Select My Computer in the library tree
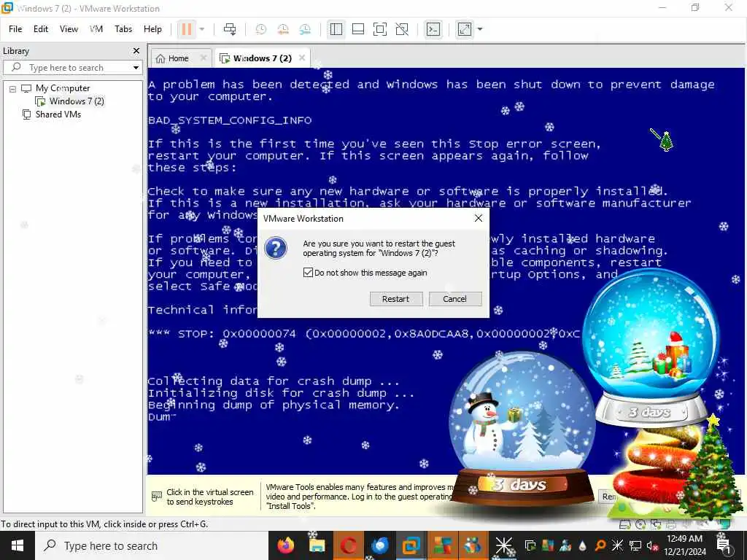 pos(63,88)
